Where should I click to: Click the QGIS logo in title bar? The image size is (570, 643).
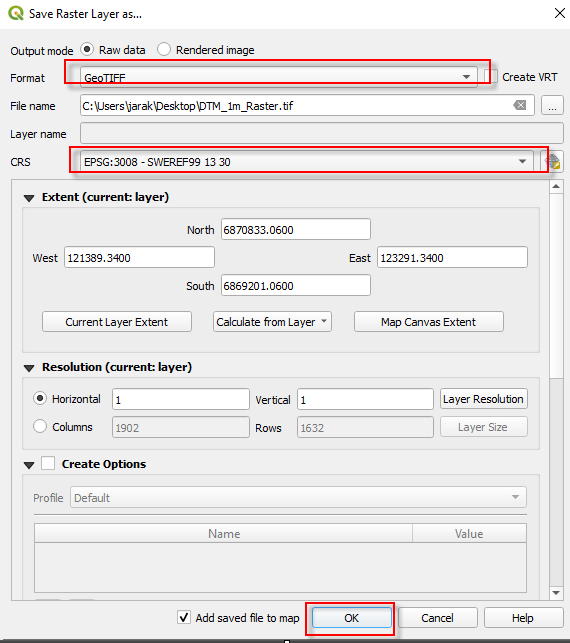[16, 13]
